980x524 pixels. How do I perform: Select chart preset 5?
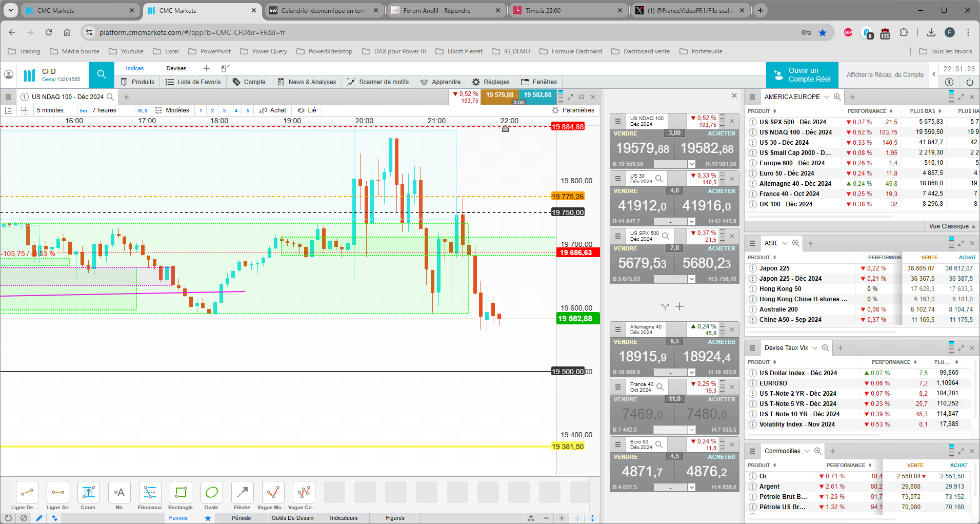248,110
